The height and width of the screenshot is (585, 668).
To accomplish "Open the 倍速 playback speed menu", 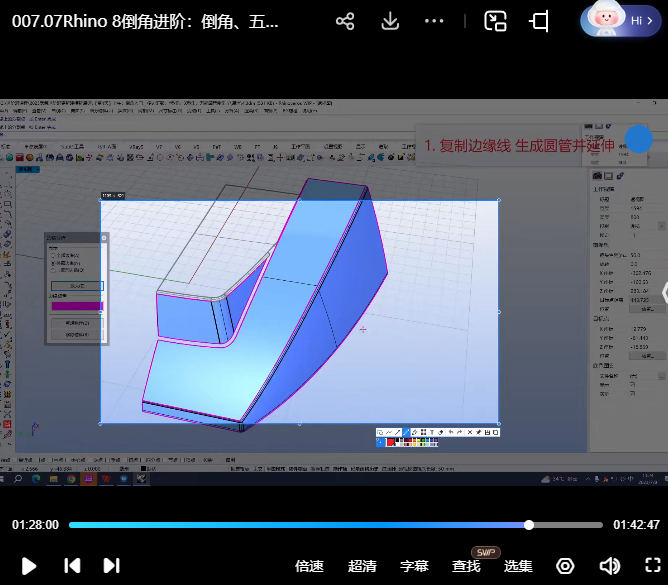I will click(x=309, y=566).
